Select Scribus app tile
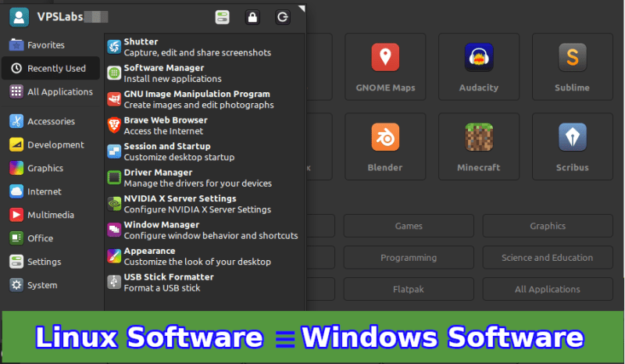The height and width of the screenshot is (364, 625). click(x=573, y=146)
